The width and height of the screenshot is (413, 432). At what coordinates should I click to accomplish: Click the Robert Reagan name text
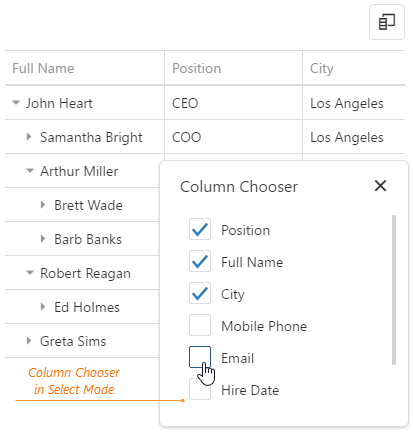(x=85, y=273)
